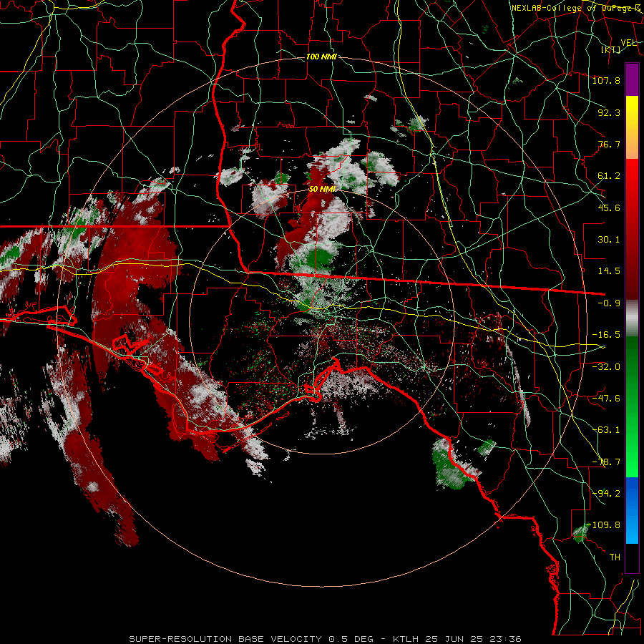Click the purple segment of the color bar
This screenshot has width=644, height=644.
[x=632, y=79]
